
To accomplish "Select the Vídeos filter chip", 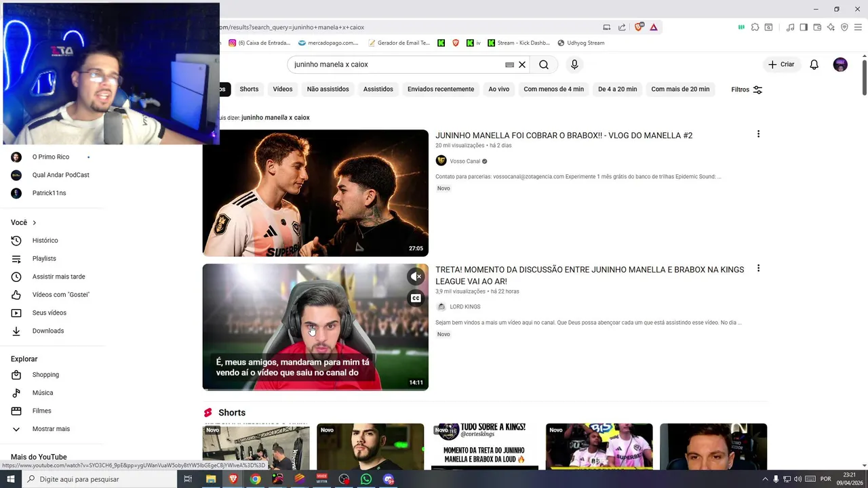I will (283, 89).
